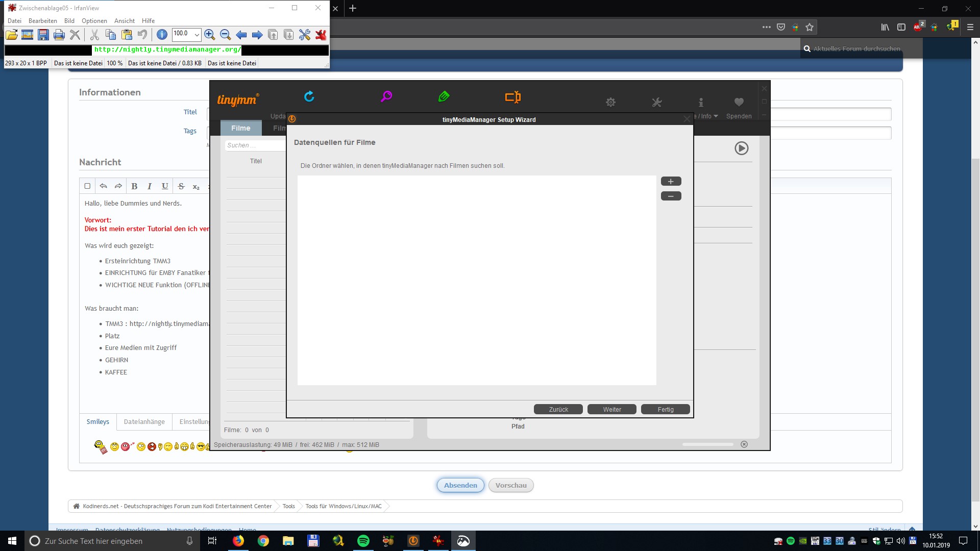Click Weiter in Setup Wizard
980x551 pixels.
612,409
